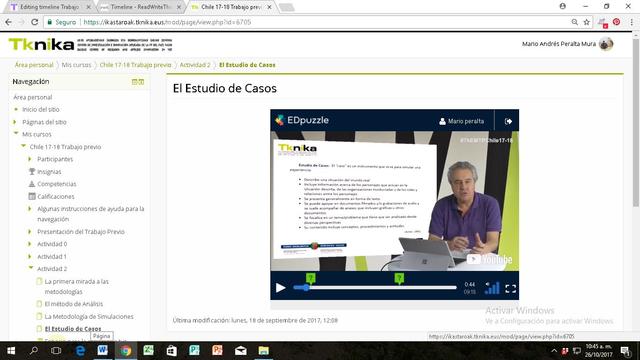Click the first green question marker on timeline
Viewport: 640px width, 360px height.
click(x=311, y=278)
